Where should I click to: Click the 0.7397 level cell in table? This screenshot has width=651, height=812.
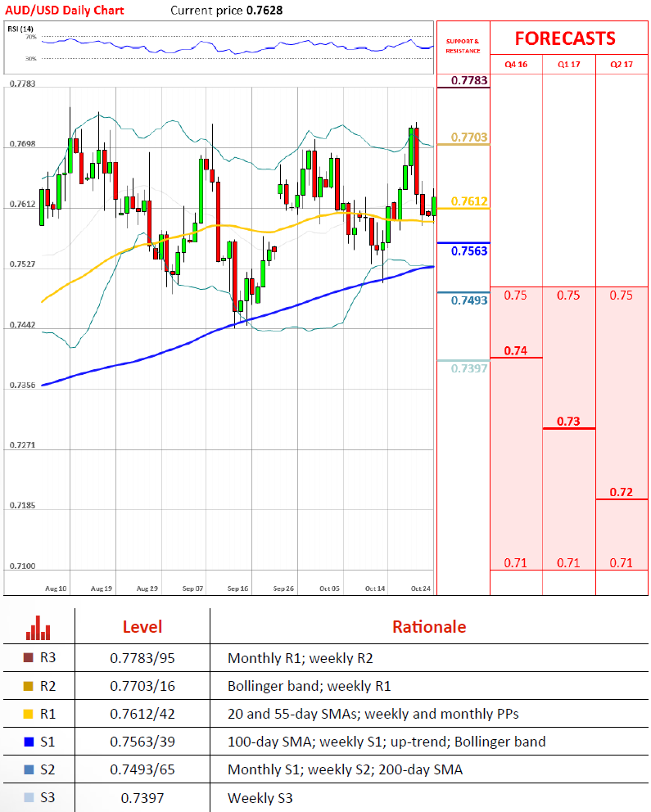[x=142, y=798]
